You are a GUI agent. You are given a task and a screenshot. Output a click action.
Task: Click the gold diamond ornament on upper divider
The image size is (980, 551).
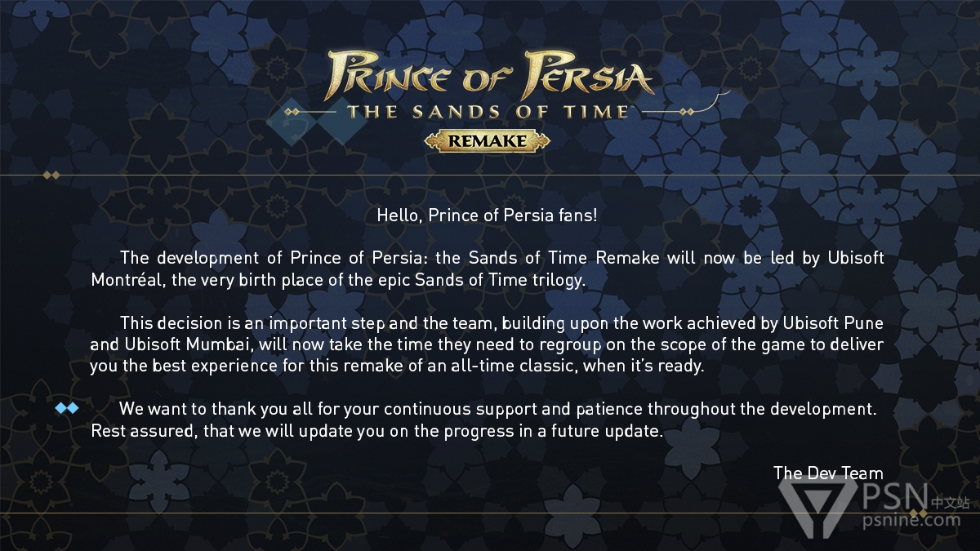point(51,175)
